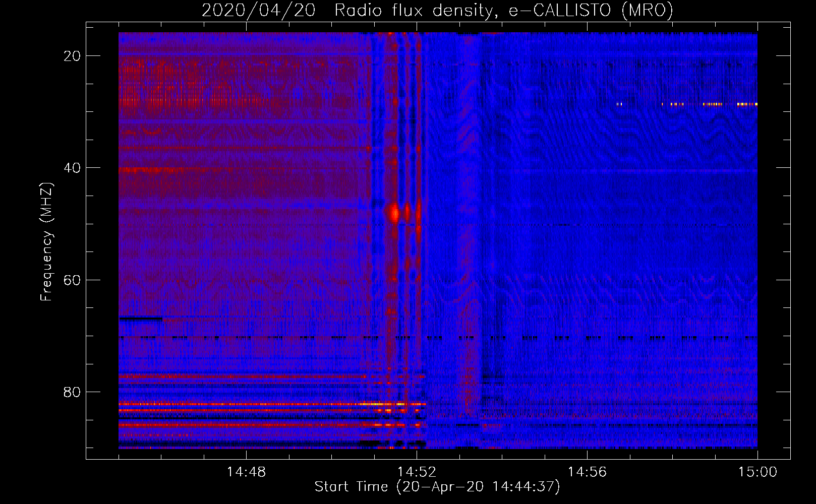Click the 14:56 time tick label

click(587, 472)
